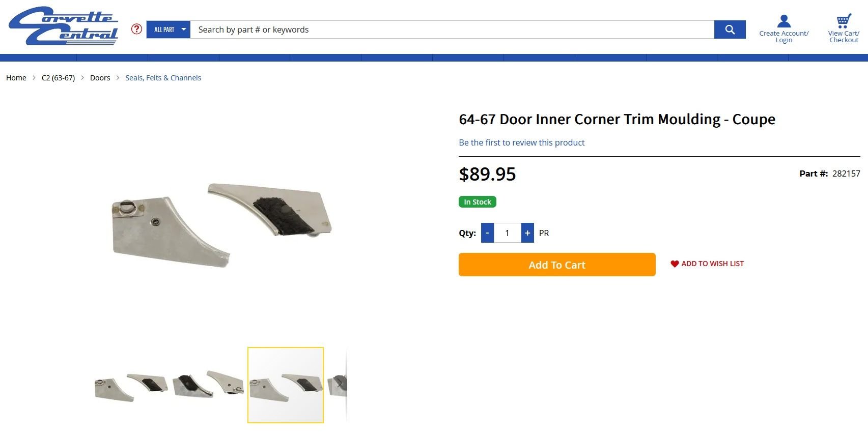
Task: Select the yellow-highlighted product thumbnail
Action: [286, 385]
